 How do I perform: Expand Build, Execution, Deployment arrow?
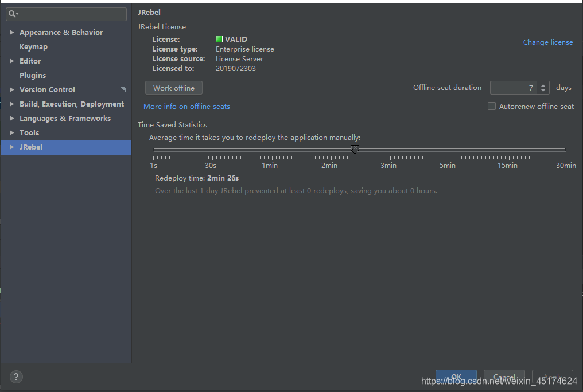11,104
